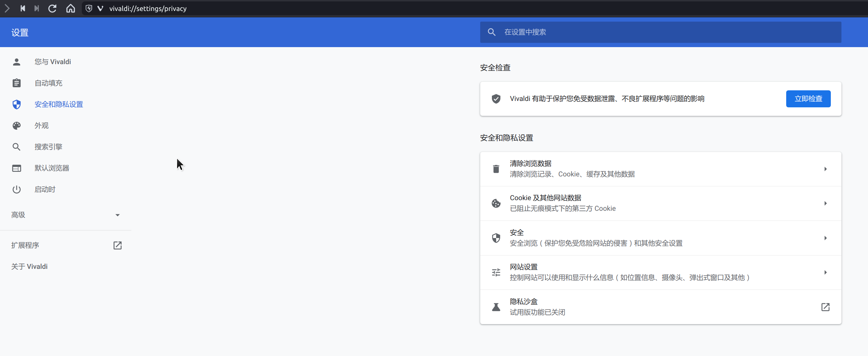The height and width of the screenshot is (356, 868).
Task: Open 网站设置 using its right arrow
Action: 826,272
